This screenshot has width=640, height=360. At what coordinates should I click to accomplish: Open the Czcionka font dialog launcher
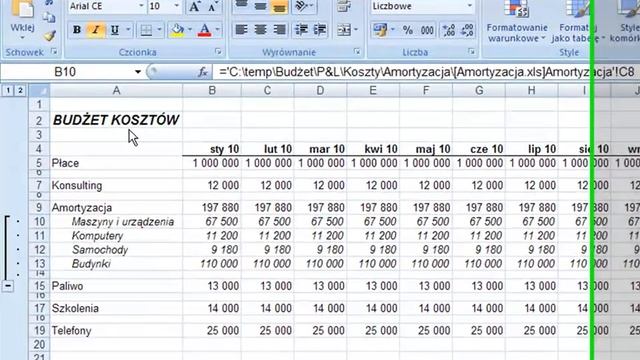point(218,52)
